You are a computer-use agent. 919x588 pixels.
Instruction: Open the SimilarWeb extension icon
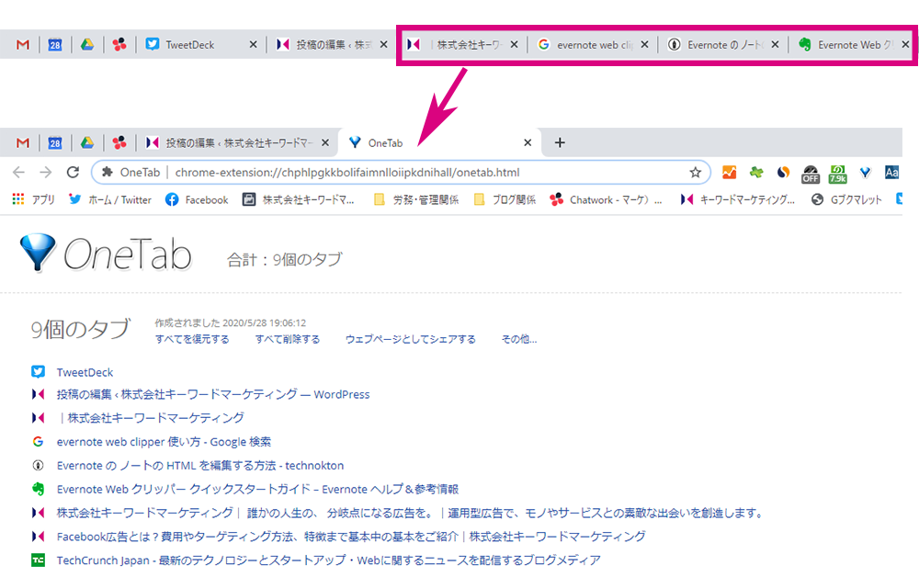click(783, 172)
